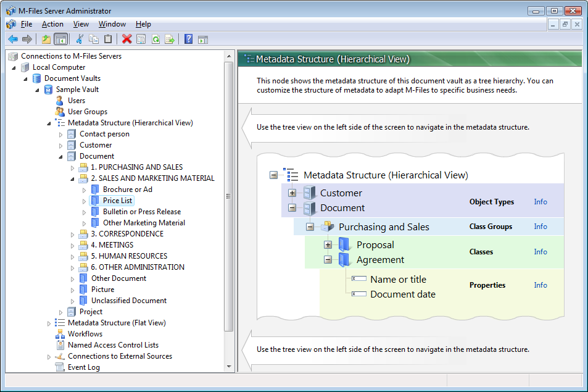The image size is (588, 392).
Task: Click the M-Files icon in the menu bar
Action: (11, 24)
